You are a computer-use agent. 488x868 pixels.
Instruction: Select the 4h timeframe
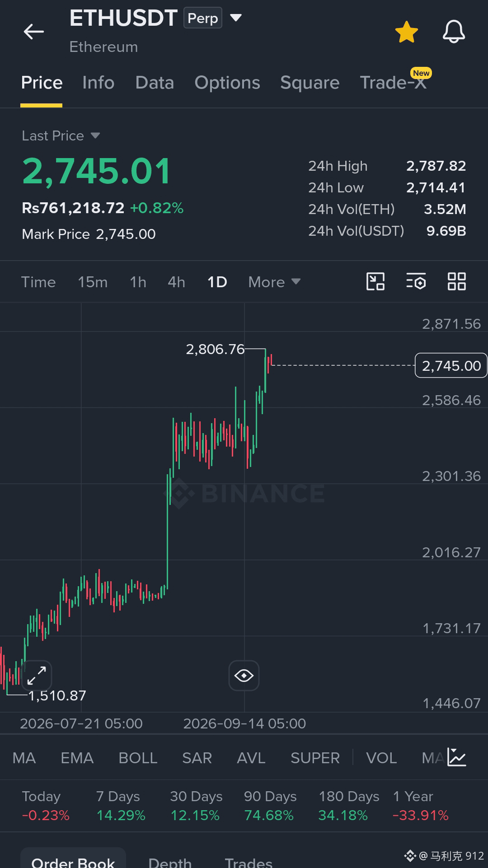pyautogui.click(x=176, y=282)
